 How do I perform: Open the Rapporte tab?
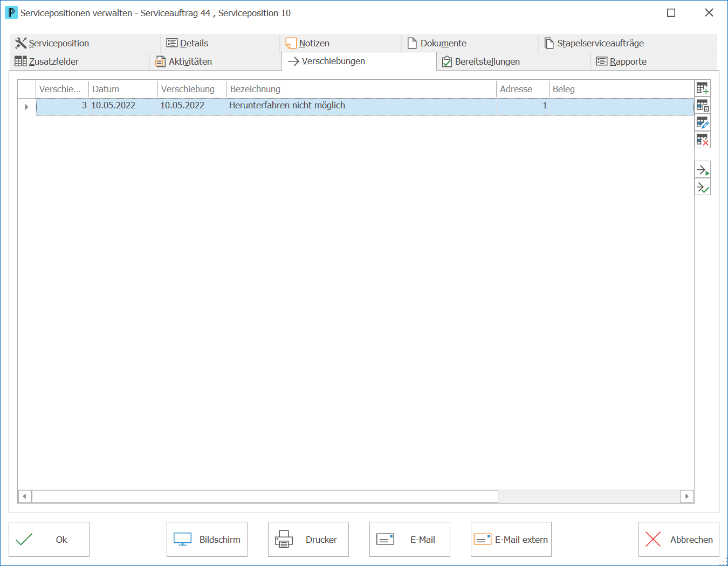654,61
